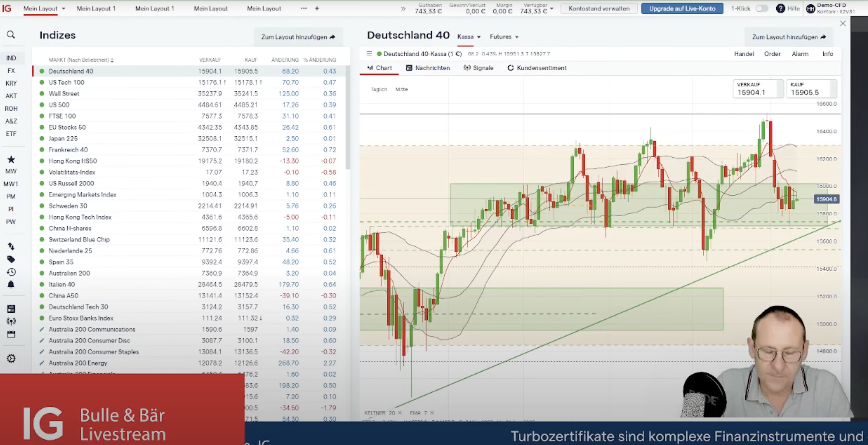This screenshot has width=868, height=445.
Task: Select the US Tech 100 row
Action: point(189,82)
